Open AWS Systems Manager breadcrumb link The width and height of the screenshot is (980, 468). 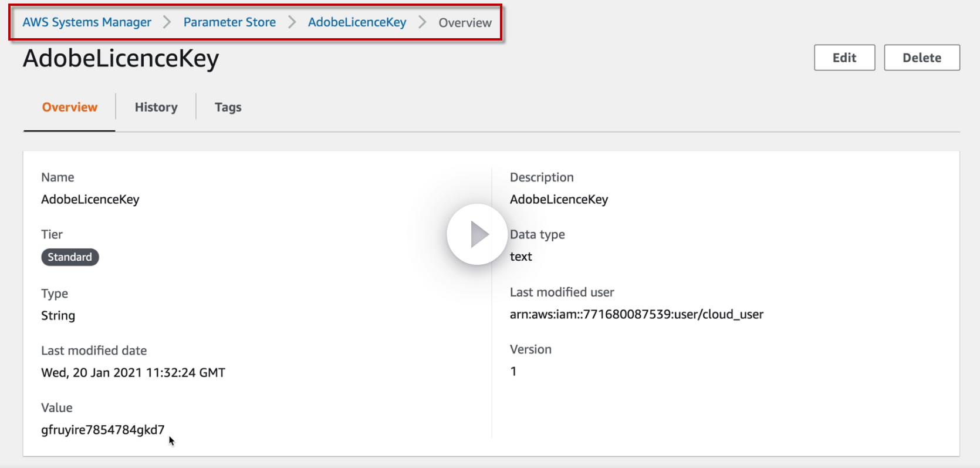pos(87,22)
